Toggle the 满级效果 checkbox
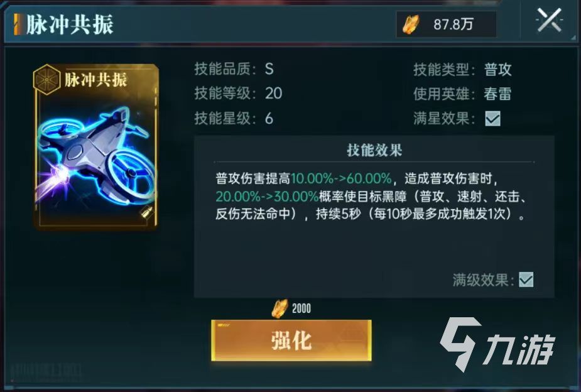The height and width of the screenshot is (392, 581). click(x=526, y=280)
